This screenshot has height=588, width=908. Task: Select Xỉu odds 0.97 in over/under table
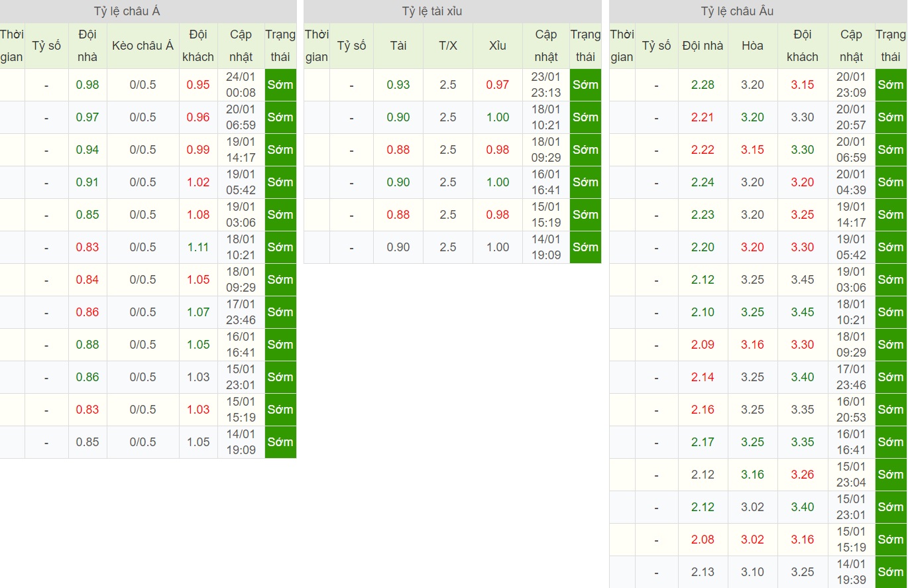pyautogui.click(x=498, y=85)
